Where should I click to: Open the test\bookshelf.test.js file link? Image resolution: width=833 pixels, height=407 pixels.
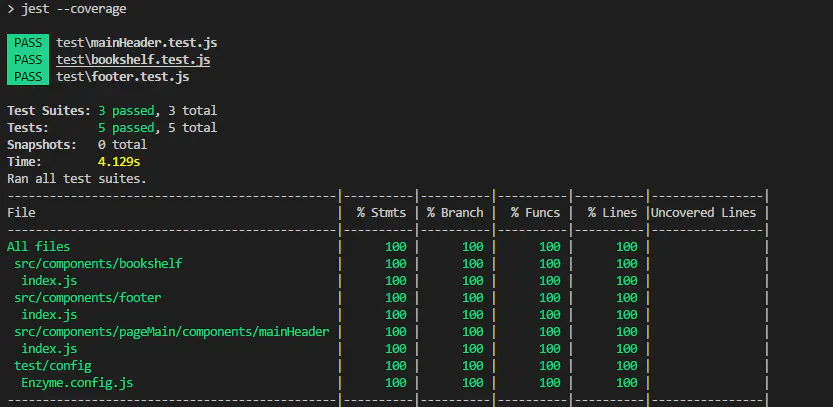tap(133, 60)
